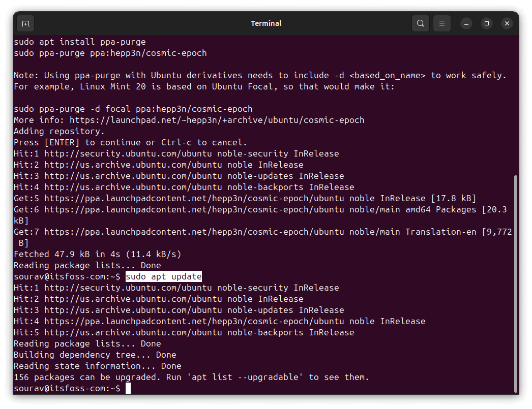Minimize the Terminal window
The width and height of the screenshot is (532, 409).
pos(466,23)
